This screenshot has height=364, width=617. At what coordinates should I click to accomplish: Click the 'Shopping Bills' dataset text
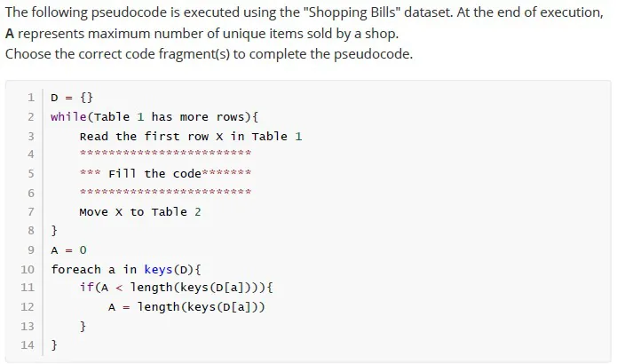pos(352,12)
